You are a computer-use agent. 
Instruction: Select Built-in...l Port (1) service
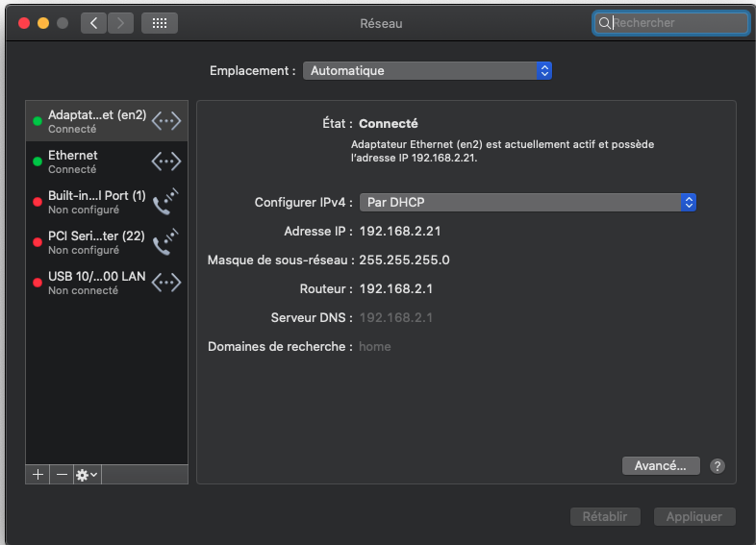[x=107, y=202]
